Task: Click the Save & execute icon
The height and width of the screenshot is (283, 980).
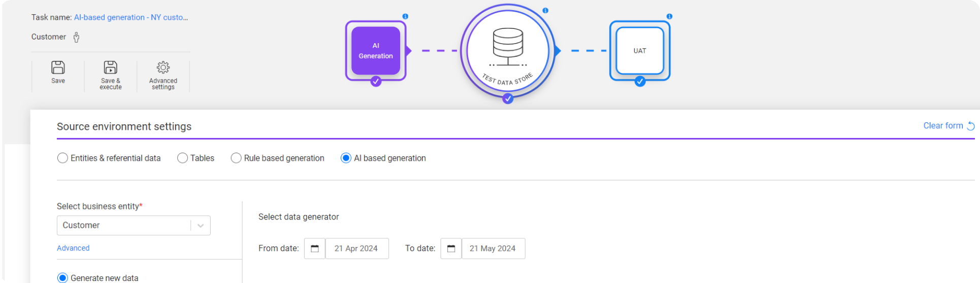Action: tap(111, 67)
